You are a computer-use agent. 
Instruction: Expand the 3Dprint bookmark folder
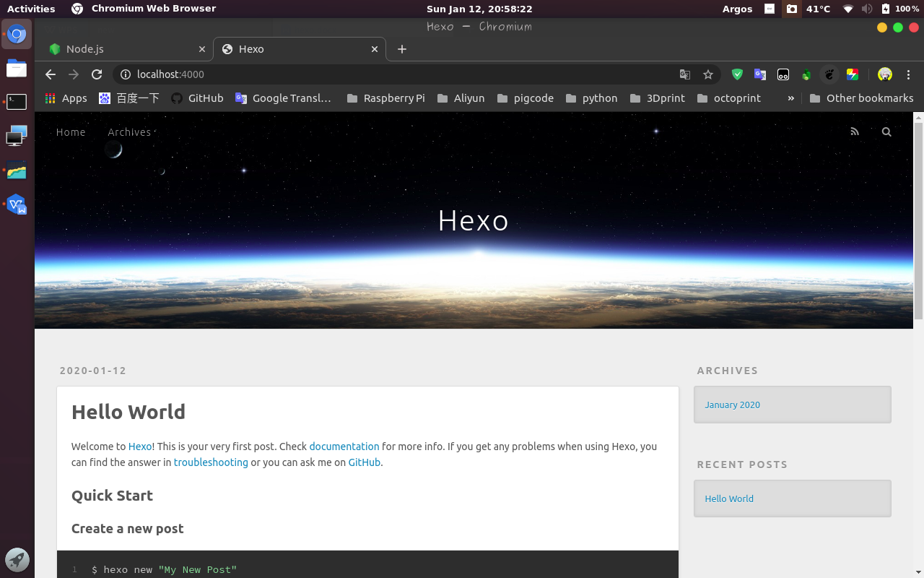(657, 98)
